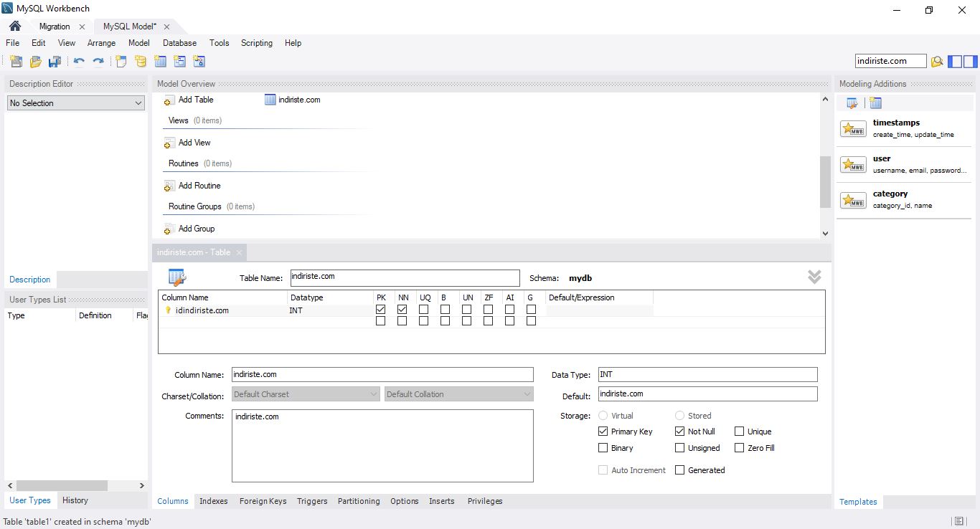Toggle the Primary Key storage checkbox
980x529 pixels.
(x=603, y=432)
